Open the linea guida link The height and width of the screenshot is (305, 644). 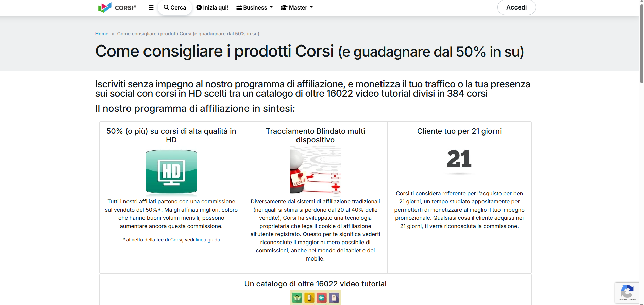(x=208, y=240)
